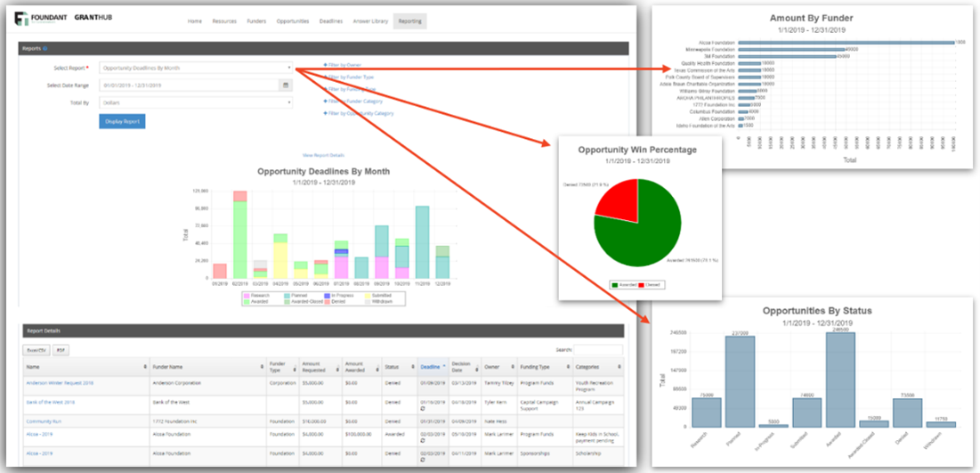
Task: Click the report details Search field
Action: 597,351
